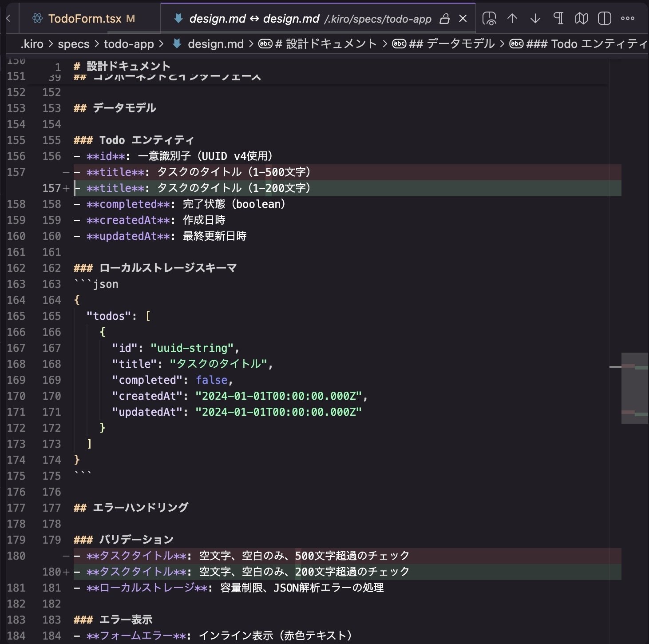Open the accessible diff viewer
The height and width of the screenshot is (644, 649).
tap(490, 18)
